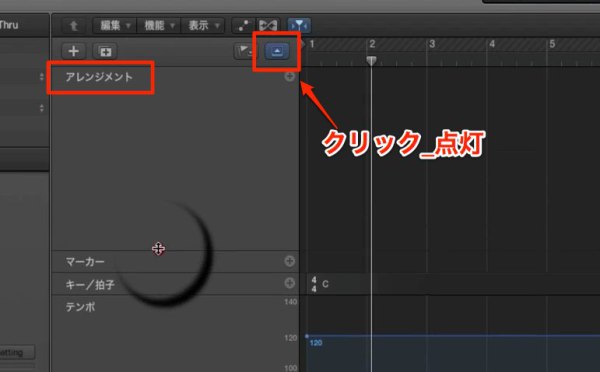600x372 pixels.
Task: Click bar 1 in the ruler
Action: pos(312,44)
